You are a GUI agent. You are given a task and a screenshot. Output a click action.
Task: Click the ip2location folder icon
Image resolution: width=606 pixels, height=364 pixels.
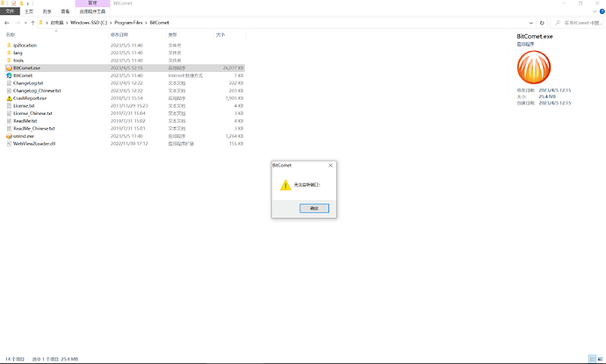(x=8, y=45)
